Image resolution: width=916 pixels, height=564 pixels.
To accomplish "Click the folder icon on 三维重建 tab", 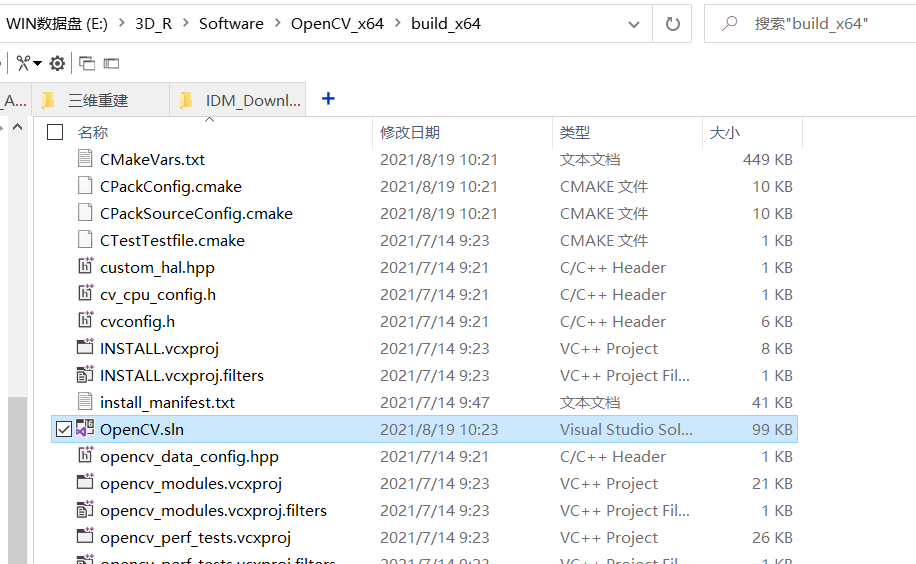I will click(x=48, y=101).
